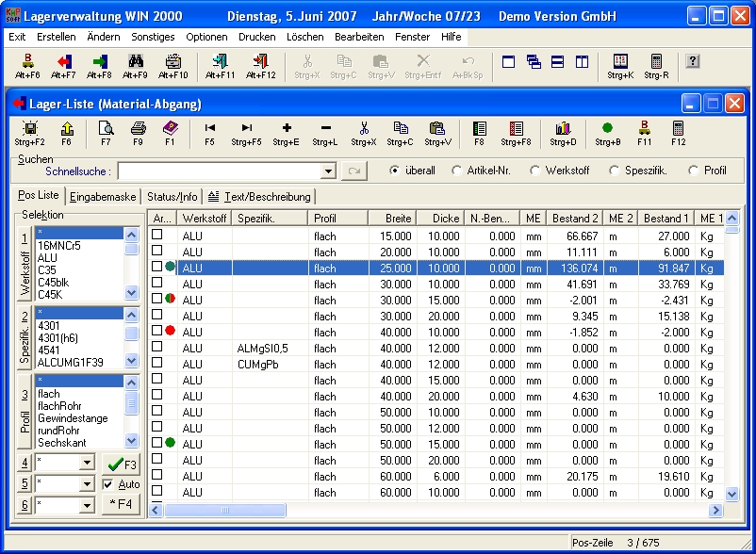Open selection dropdown number 4

coord(87,463)
